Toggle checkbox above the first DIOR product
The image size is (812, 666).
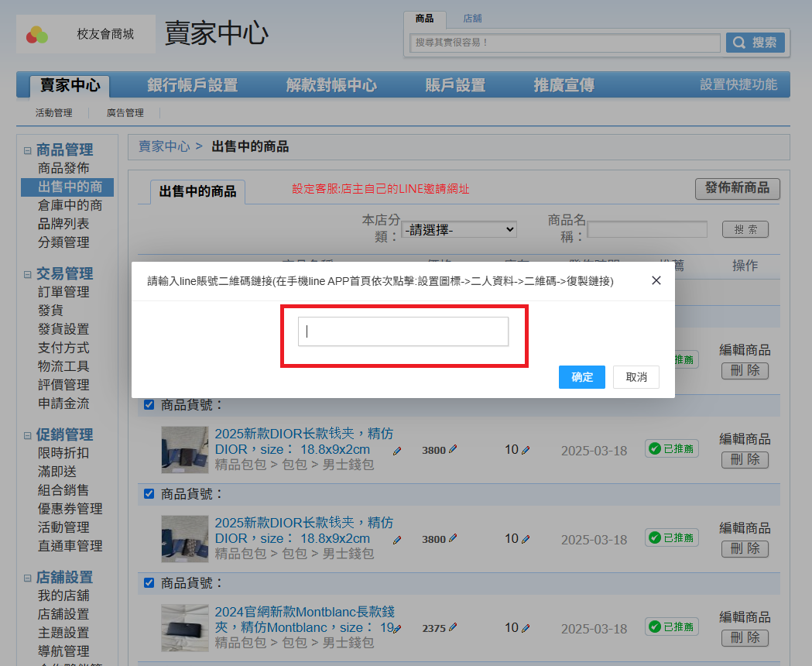[149, 404]
